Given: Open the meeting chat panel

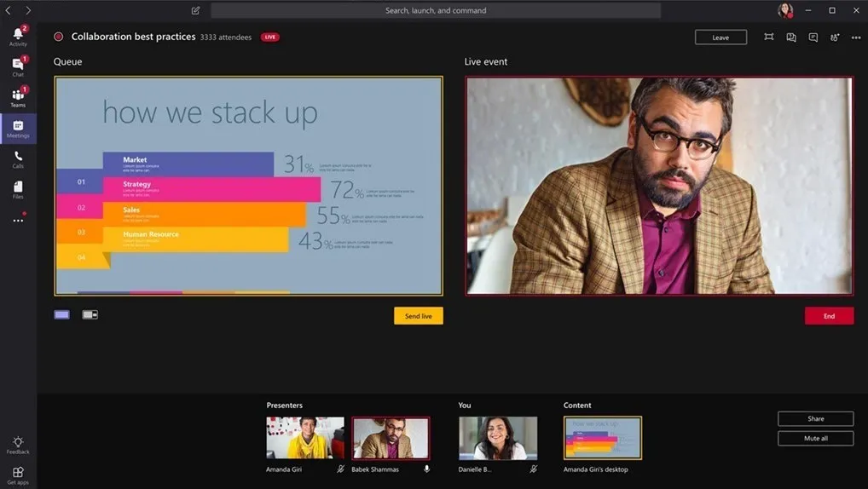Looking at the screenshot, I should pyautogui.click(x=813, y=37).
